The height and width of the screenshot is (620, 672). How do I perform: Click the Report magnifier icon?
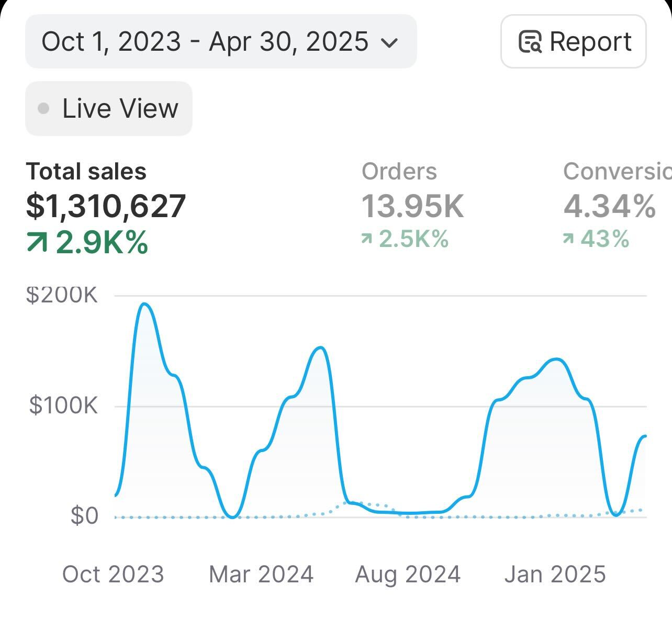pos(530,42)
